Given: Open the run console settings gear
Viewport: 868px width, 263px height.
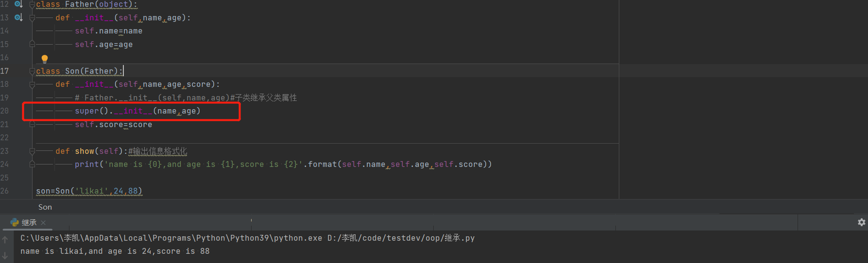Looking at the screenshot, I should point(861,222).
